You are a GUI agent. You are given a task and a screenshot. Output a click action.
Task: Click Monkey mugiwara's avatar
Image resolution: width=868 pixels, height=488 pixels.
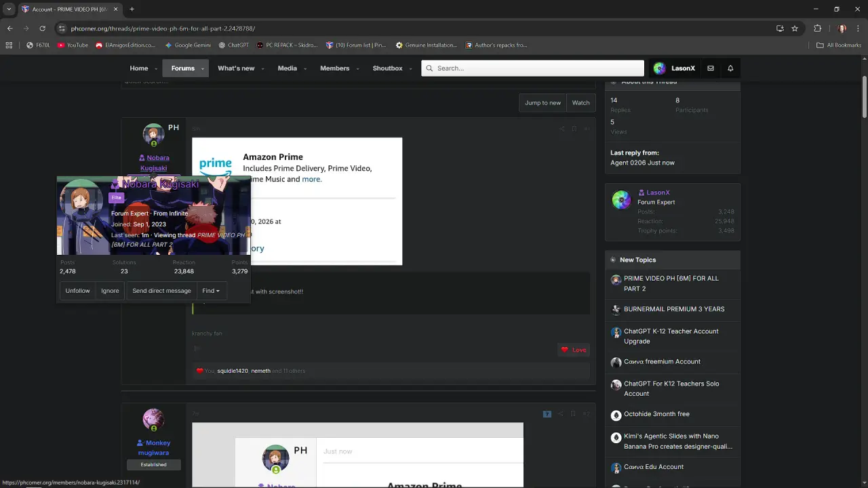tap(153, 419)
